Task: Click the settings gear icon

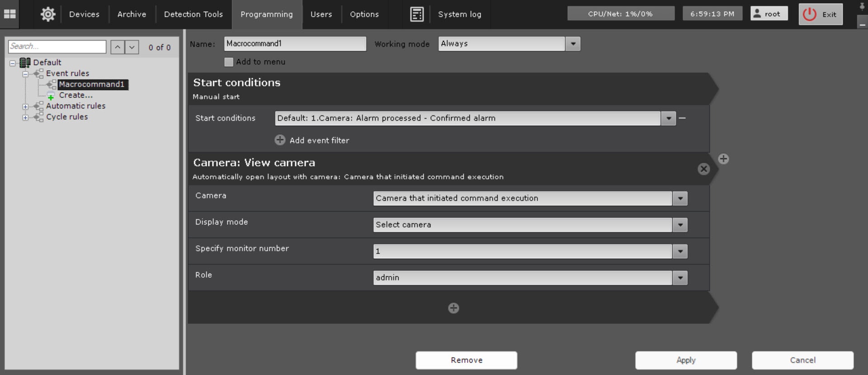Action: pos(48,14)
